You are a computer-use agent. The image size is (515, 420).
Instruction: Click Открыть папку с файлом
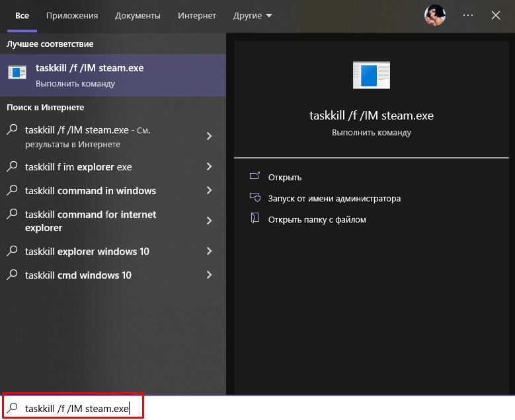click(317, 219)
